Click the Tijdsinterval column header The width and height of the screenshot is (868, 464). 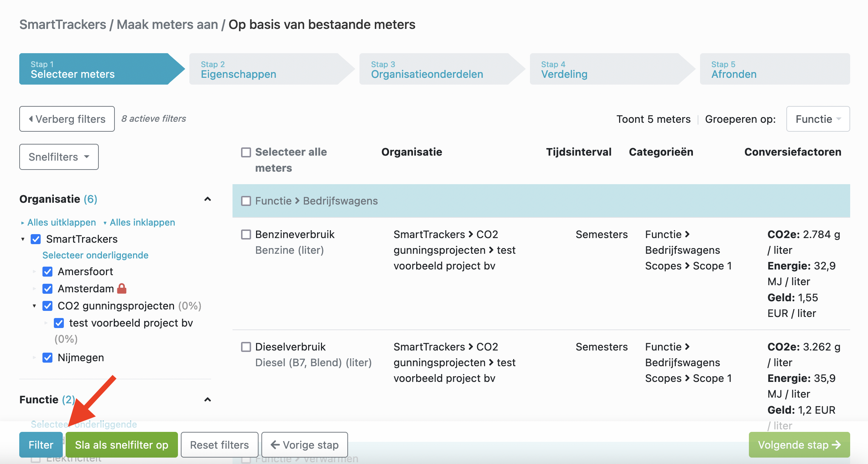578,152
